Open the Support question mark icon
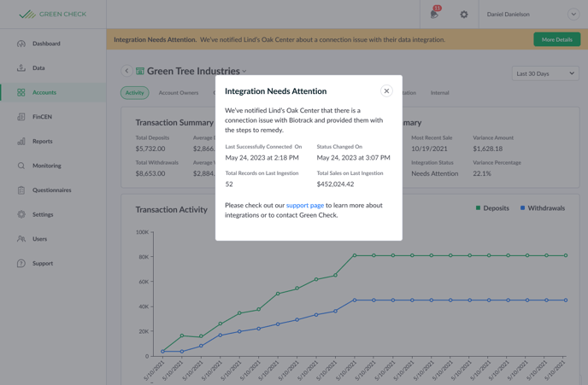 (21, 263)
